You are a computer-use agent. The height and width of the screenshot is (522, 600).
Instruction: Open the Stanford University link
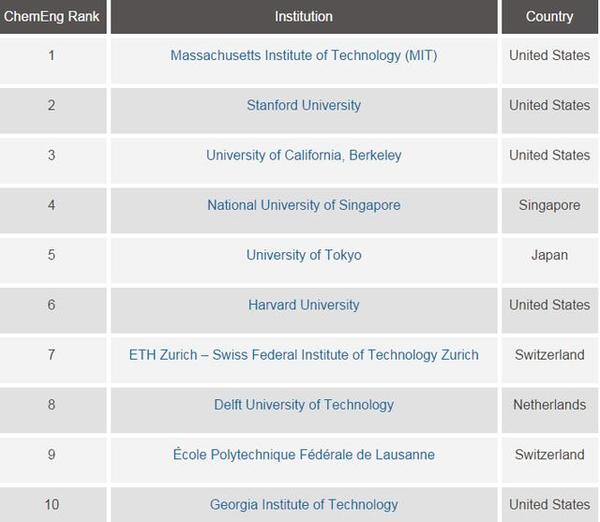click(304, 105)
